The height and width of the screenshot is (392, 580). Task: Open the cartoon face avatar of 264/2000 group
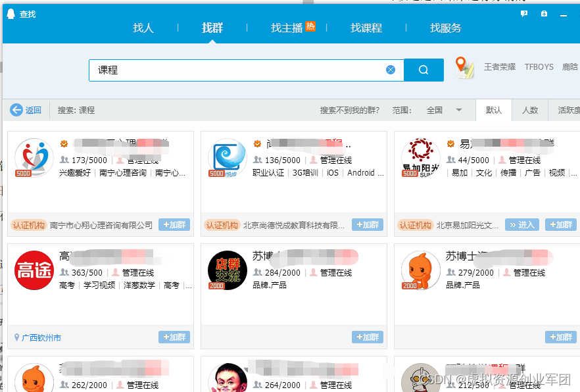[x=228, y=378]
